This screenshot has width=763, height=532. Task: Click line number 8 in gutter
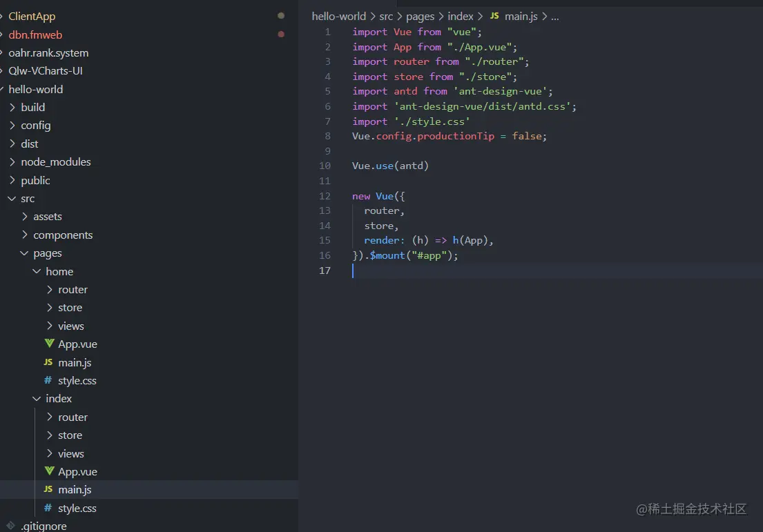click(x=327, y=136)
